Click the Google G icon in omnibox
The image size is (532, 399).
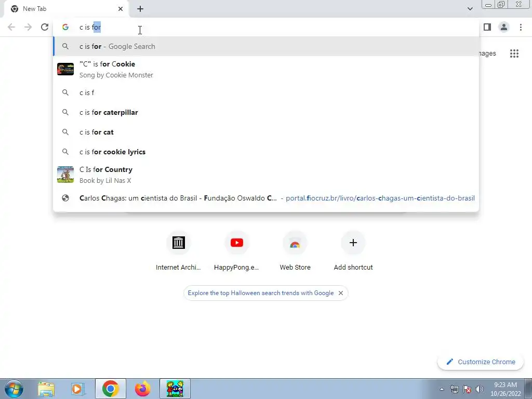tap(65, 27)
